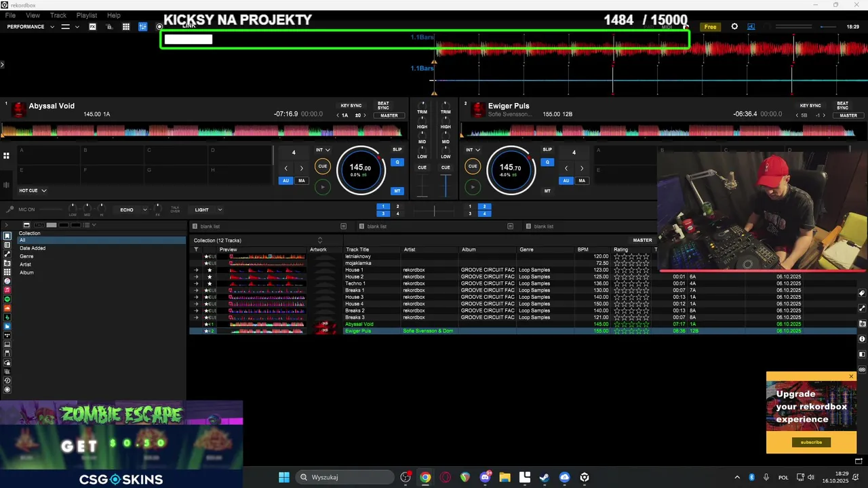Click the play button on deck 2
Image resolution: width=868 pixels, height=488 pixels.
[473, 187]
